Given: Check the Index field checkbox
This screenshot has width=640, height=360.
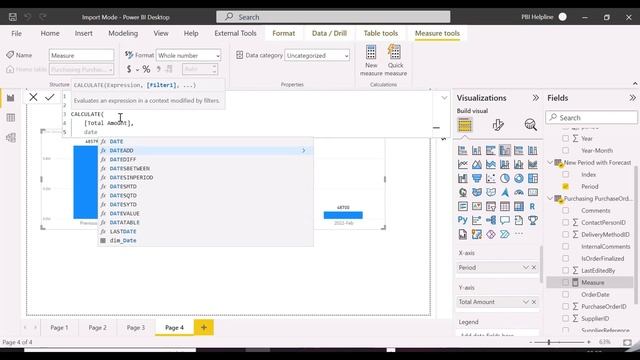Looking at the screenshot, I should pos(565,174).
